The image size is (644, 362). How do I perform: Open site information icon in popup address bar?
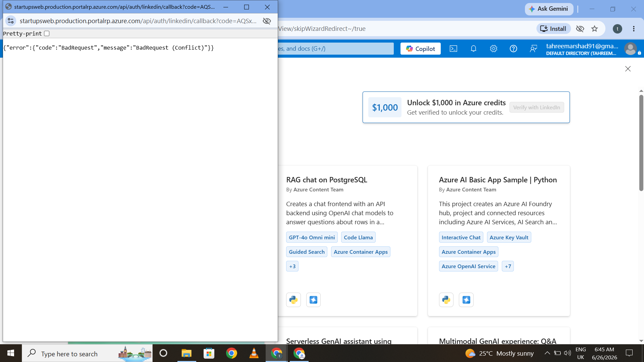pyautogui.click(x=11, y=21)
